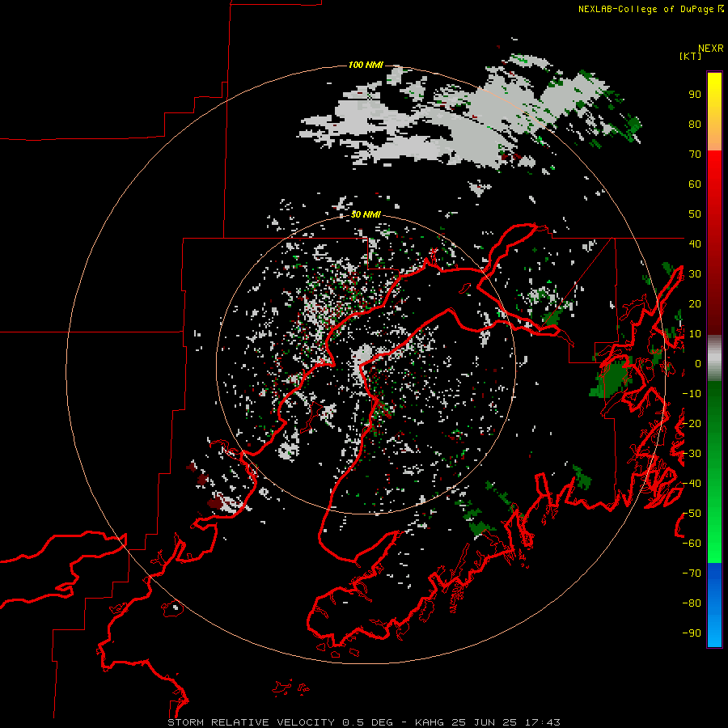This screenshot has width=728, height=728.
Task: Click the "40" value on the velocity scale
Action: (695, 243)
